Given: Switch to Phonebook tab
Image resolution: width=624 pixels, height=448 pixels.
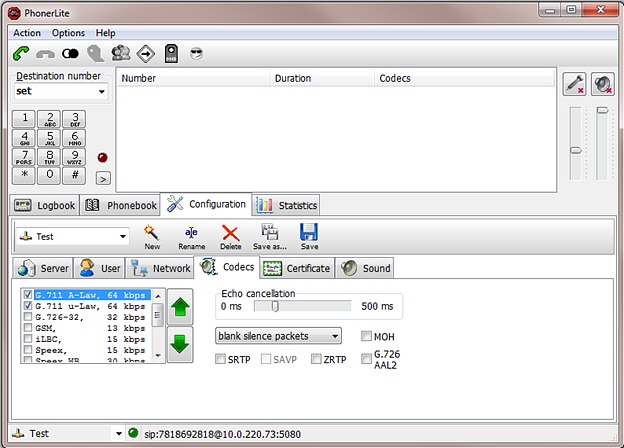Looking at the screenshot, I should click(120, 205).
